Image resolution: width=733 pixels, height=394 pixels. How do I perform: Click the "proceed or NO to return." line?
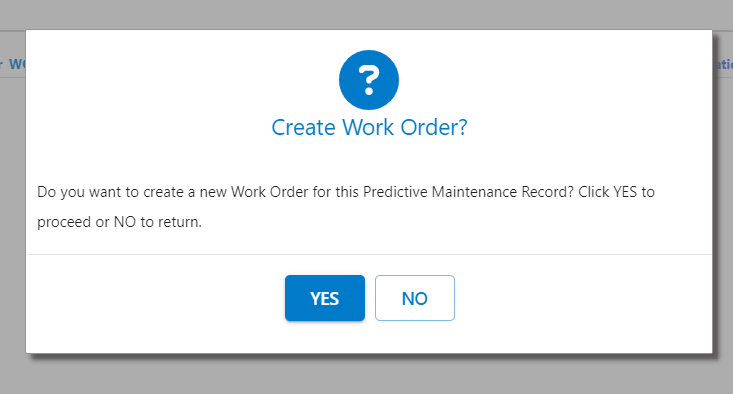(120, 222)
